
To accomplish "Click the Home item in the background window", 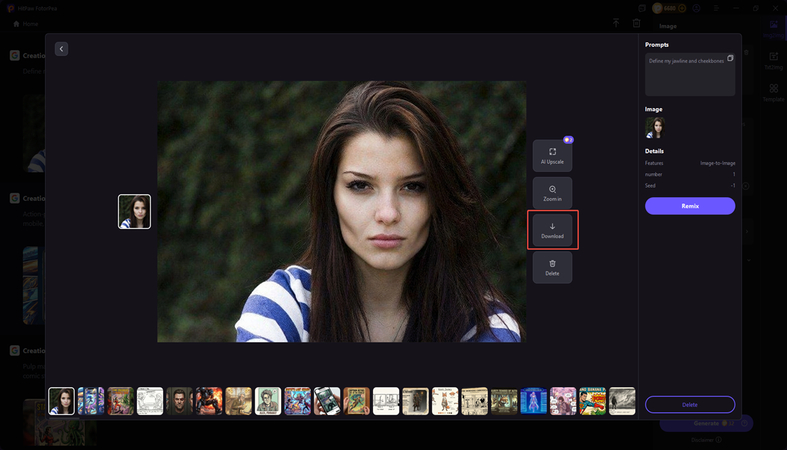I will point(26,24).
